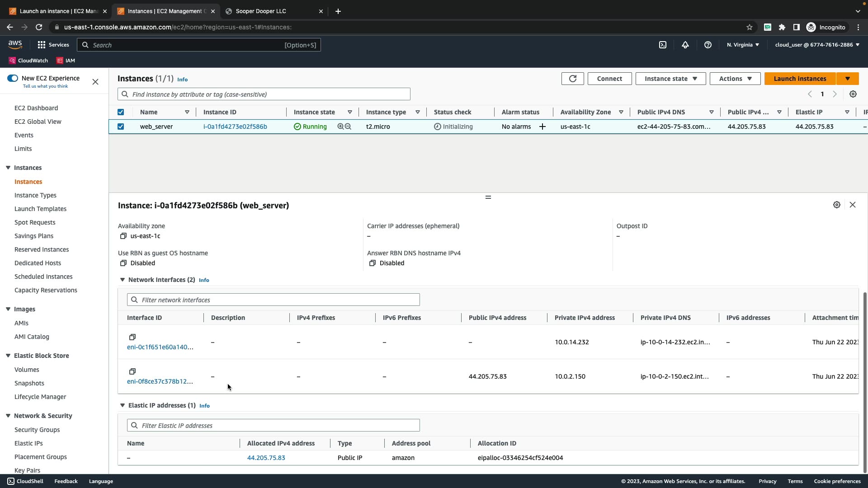Open the Actions dropdown menu
The height and width of the screenshot is (488, 868).
[x=735, y=79]
